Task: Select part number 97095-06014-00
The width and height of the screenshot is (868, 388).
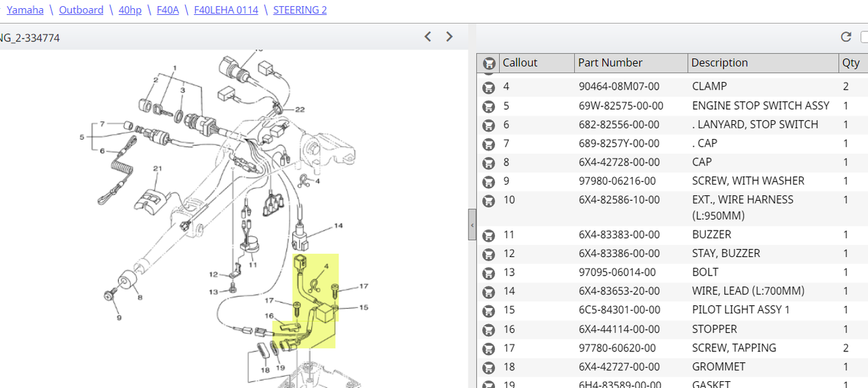Action: point(617,273)
